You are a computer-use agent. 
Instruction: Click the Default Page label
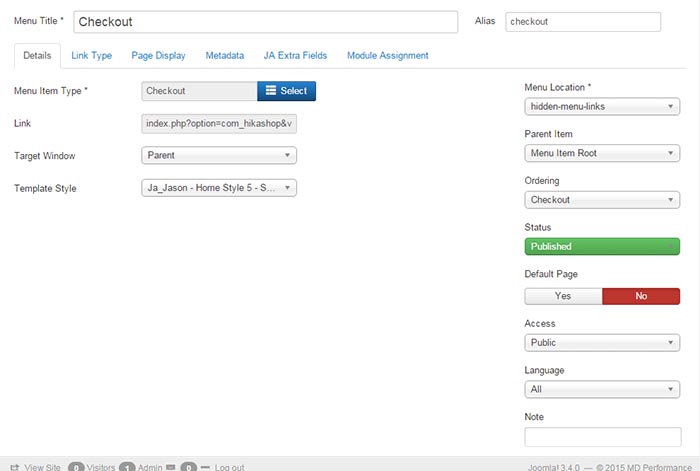[551, 274]
